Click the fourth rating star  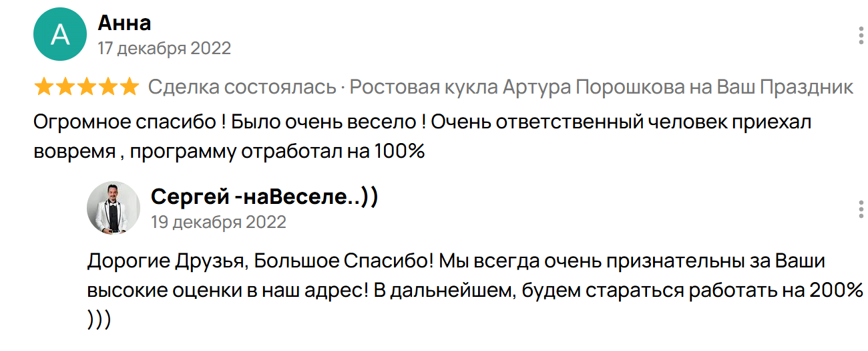click(107, 87)
